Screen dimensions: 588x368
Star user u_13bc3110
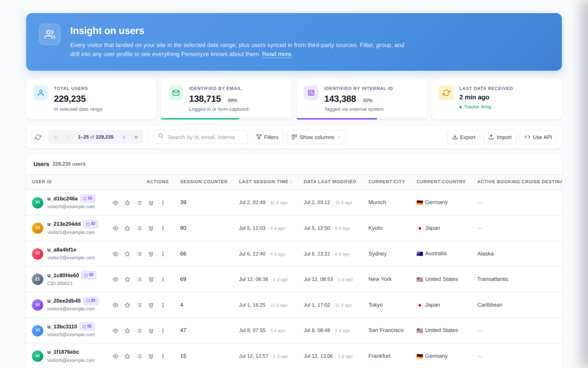[127, 331]
